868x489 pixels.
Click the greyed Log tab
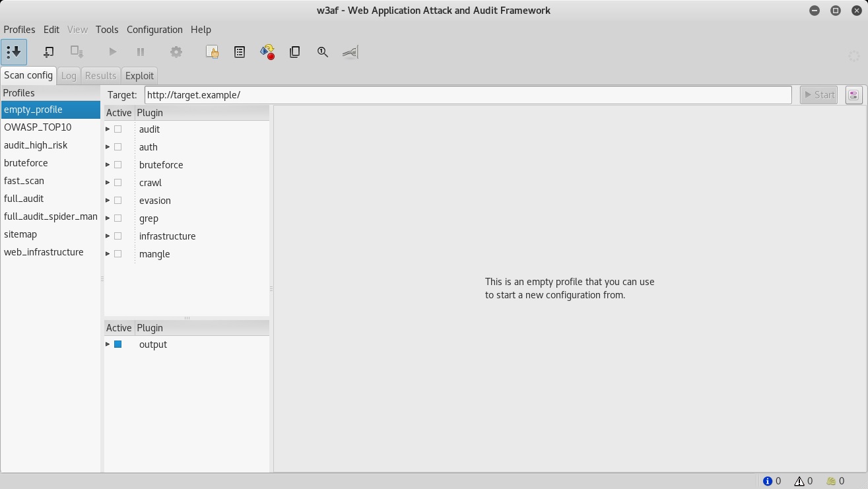click(x=69, y=76)
